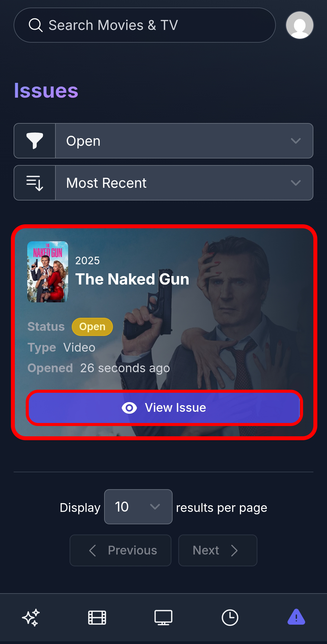Open the user avatar profile menu
The image size is (327, 644).
pyautogui.click(x=300, y=25)
